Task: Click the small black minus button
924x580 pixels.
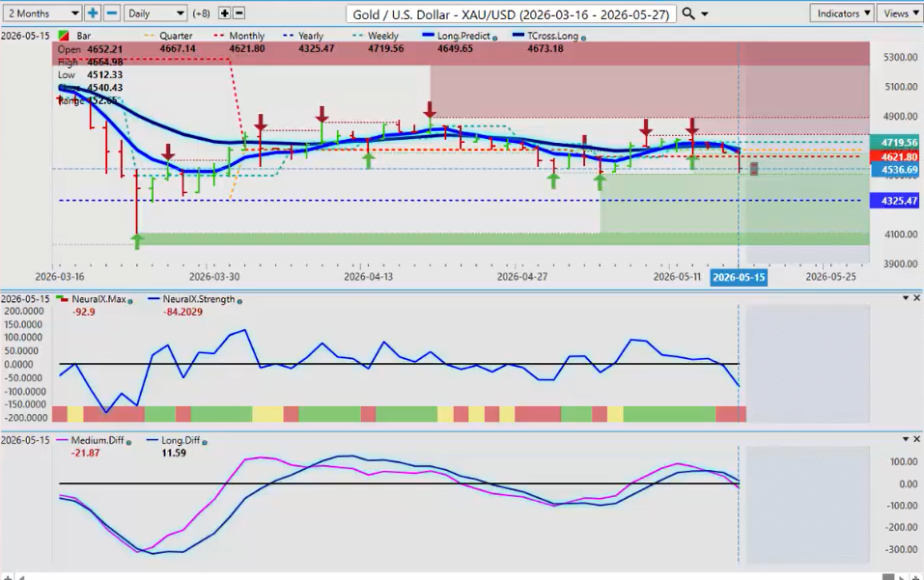Action: click(238, 13)
